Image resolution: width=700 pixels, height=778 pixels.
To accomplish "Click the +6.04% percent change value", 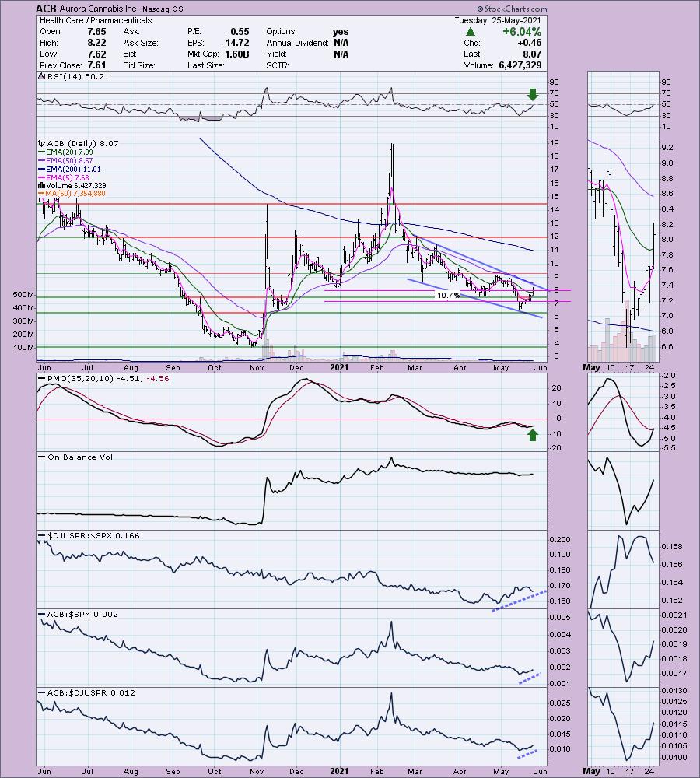I will click(521, 32).
